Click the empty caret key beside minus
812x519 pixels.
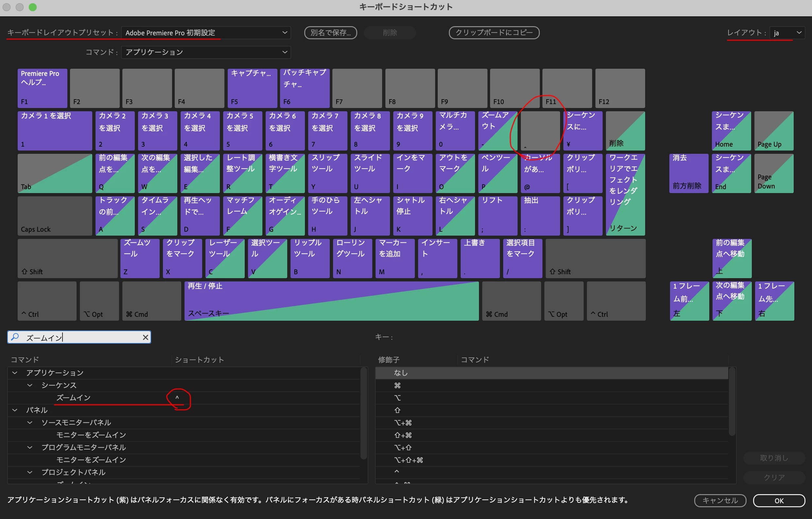[x=540, y=131]
